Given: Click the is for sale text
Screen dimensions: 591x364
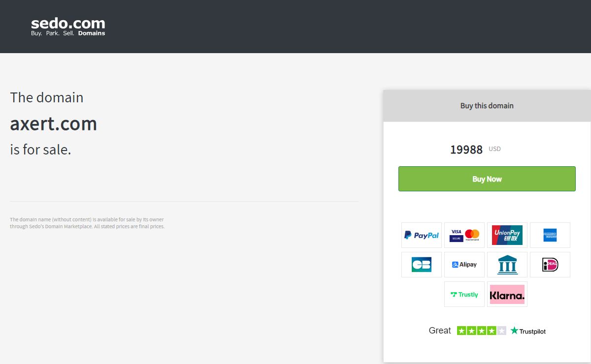Looking at the screenshot, I should click(x=41, y=150).
